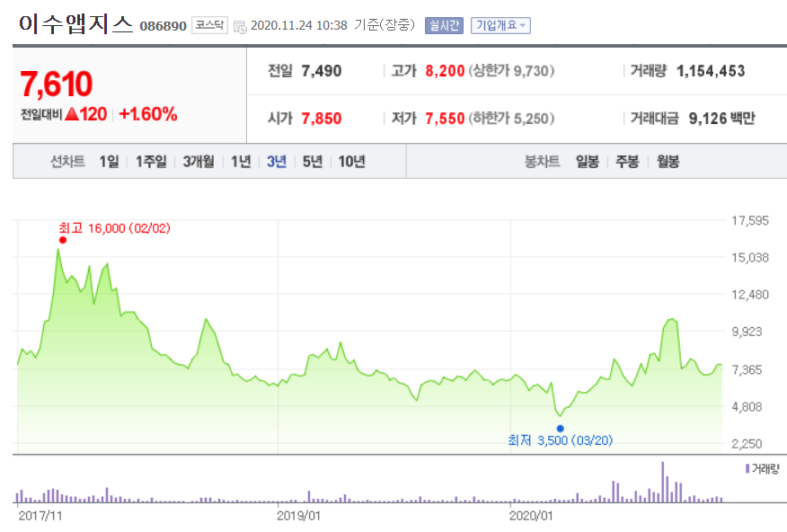787x532 pixels.
Task: Click the 2017/11 axis label
Action: click(x=40, y=516)
